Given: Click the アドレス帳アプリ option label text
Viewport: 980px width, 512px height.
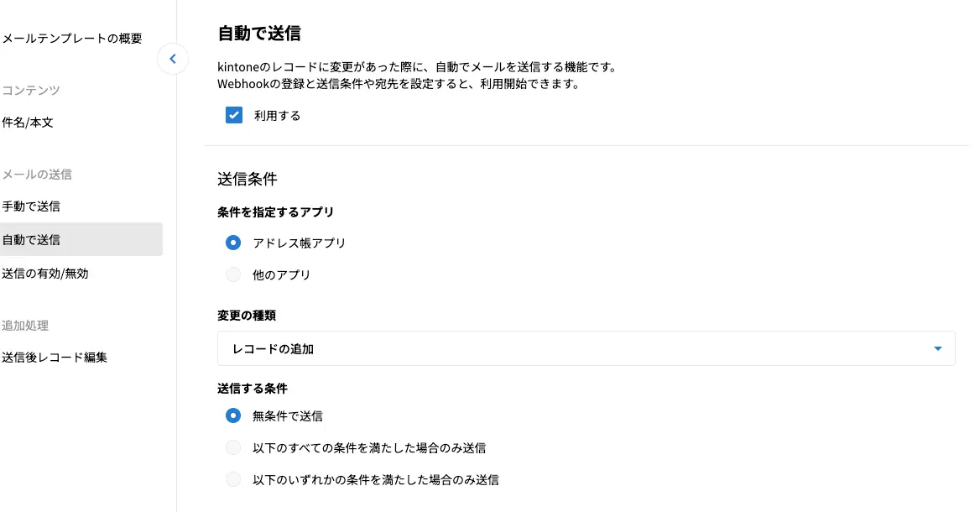Looking at the screenshot, I should (x=299, y=243).
